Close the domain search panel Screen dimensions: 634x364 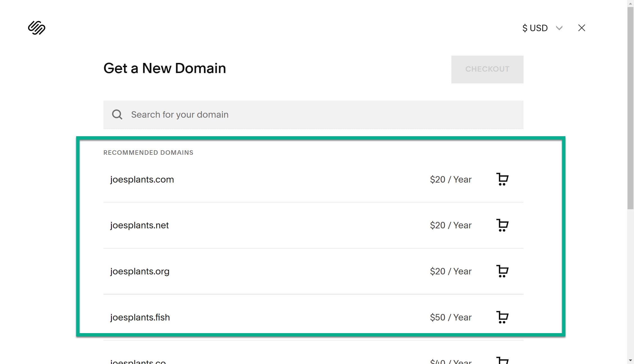pos(581,28)
